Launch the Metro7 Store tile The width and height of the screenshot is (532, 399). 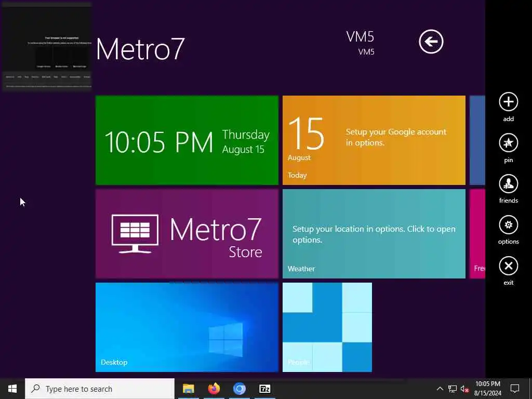tap(187, 234)
